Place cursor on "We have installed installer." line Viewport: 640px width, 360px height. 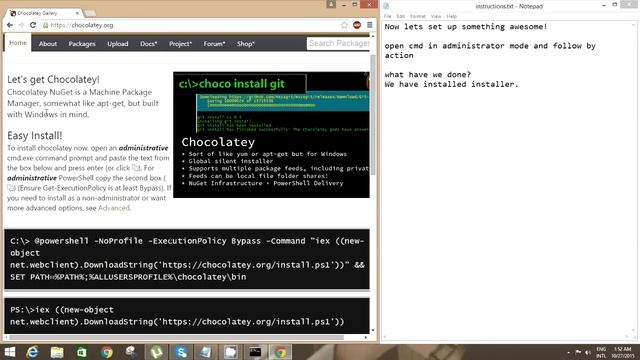coord(451,84)
